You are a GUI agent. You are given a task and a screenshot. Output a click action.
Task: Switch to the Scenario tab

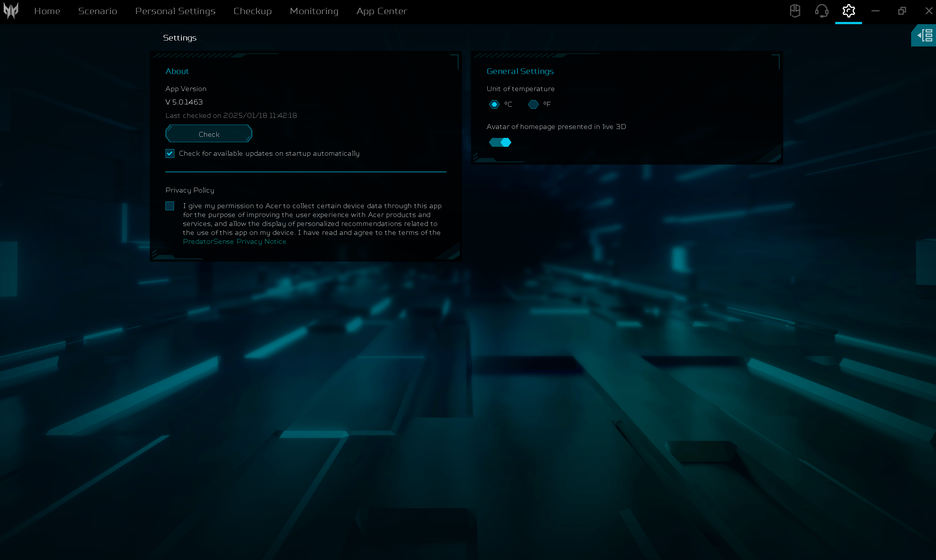[98, 11]
